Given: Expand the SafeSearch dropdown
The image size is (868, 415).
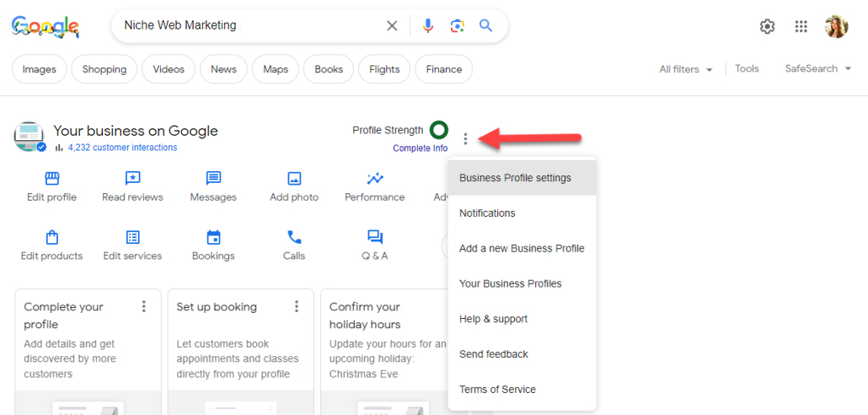Looking at the screenshot, I should tap(818, 69).
